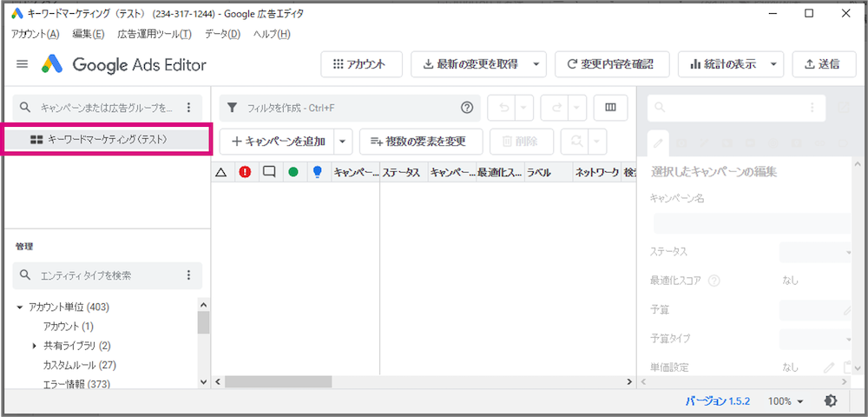Screen dimensions: 868x417
Task: Expand the 共有ライブラリ (2) node
Action: (36, 346)
